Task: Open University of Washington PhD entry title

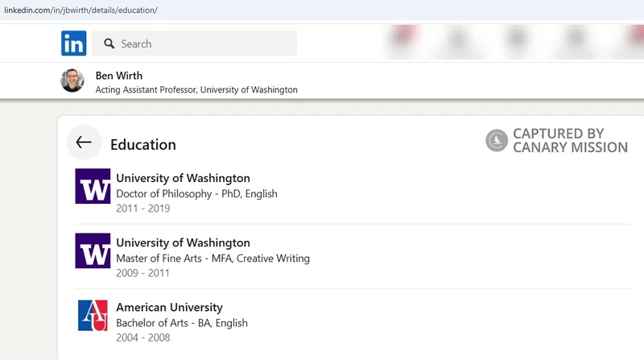Action: click(x=184, y=178)
